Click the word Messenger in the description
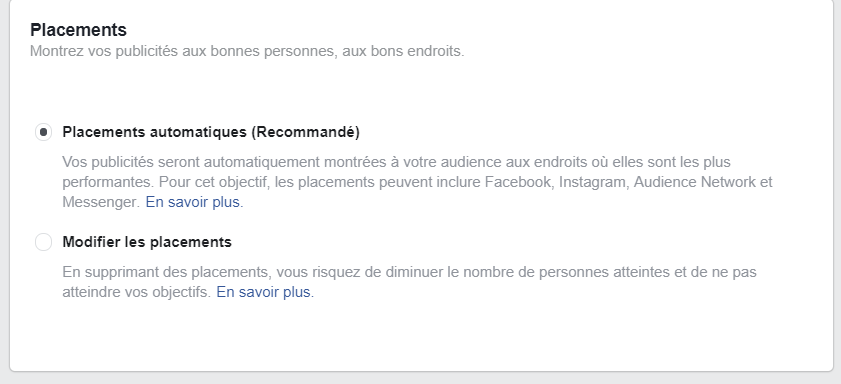The width and height of the screenshot is (841, 384). coord(100,203)
